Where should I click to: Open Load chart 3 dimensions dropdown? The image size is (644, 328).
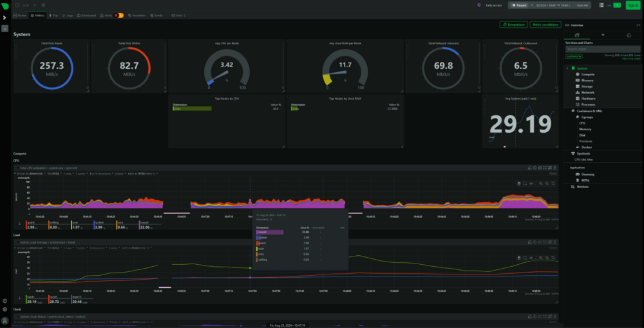tap(98, 248)
